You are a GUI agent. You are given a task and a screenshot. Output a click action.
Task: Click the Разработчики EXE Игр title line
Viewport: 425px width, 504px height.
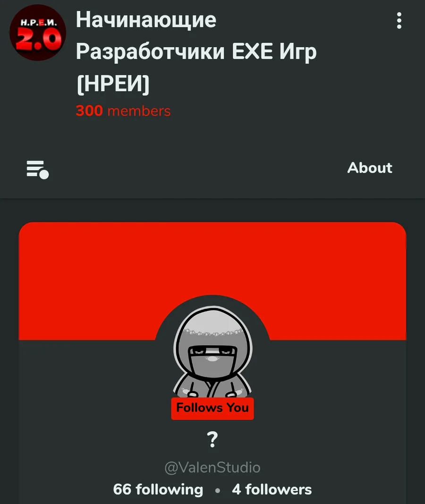click(196, 52)
